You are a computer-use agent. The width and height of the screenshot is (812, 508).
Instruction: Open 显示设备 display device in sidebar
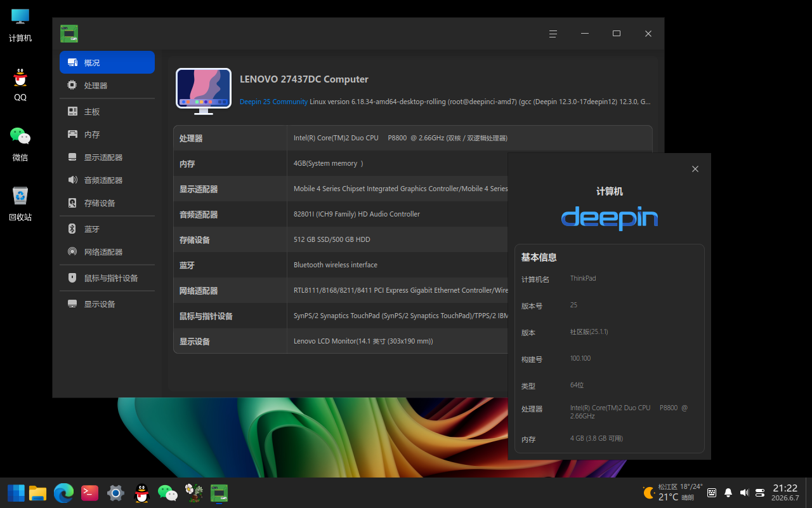[107, 304]
